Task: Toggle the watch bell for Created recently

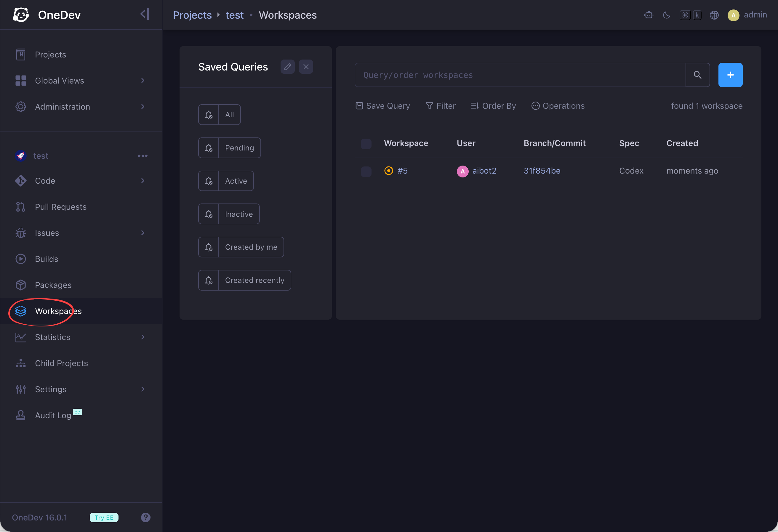Action: 209,280
